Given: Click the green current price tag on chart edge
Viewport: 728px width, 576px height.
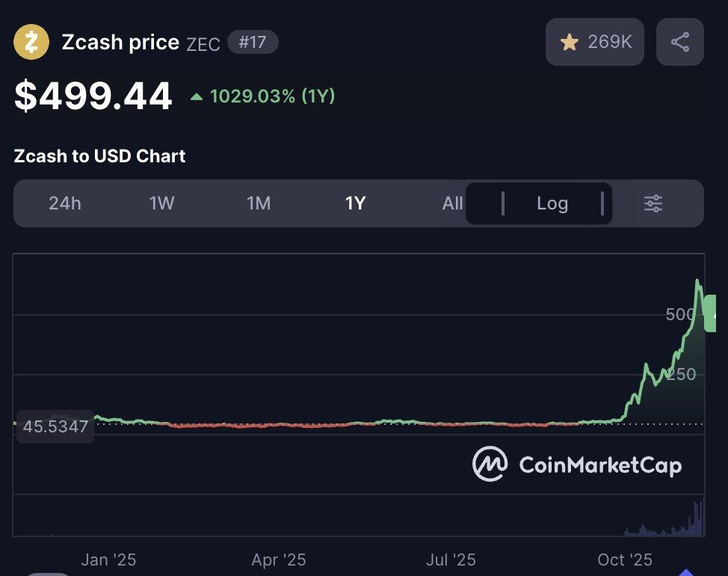Looking at the screenshot, I should pyautogui.click(x=709, y=313).
